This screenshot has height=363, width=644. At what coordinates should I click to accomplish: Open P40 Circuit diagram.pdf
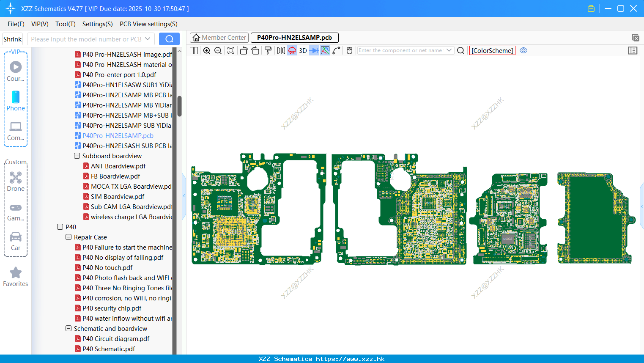coord(116,338)
